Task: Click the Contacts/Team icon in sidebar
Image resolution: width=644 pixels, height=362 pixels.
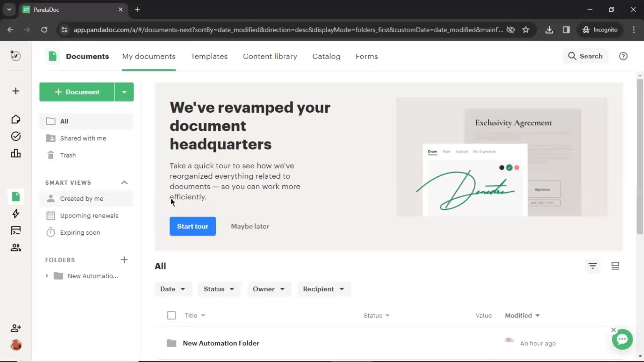Action: click(x=16, y=247)
